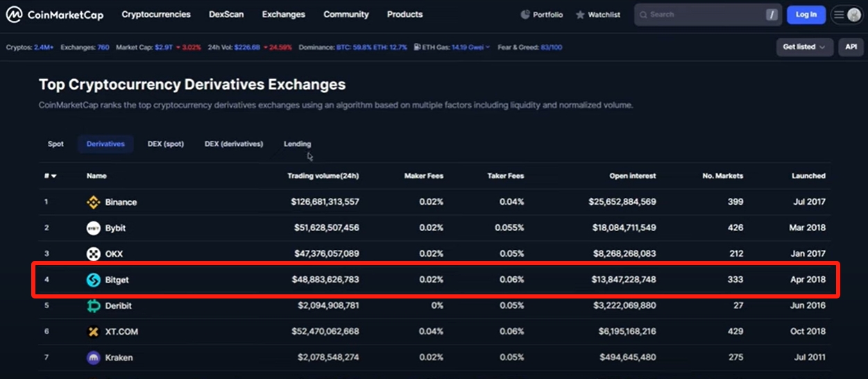The height and width of the screenshot is (379, 868).
Task: Expand the ETH Gas Gwei dropdown
Action: 488,47
